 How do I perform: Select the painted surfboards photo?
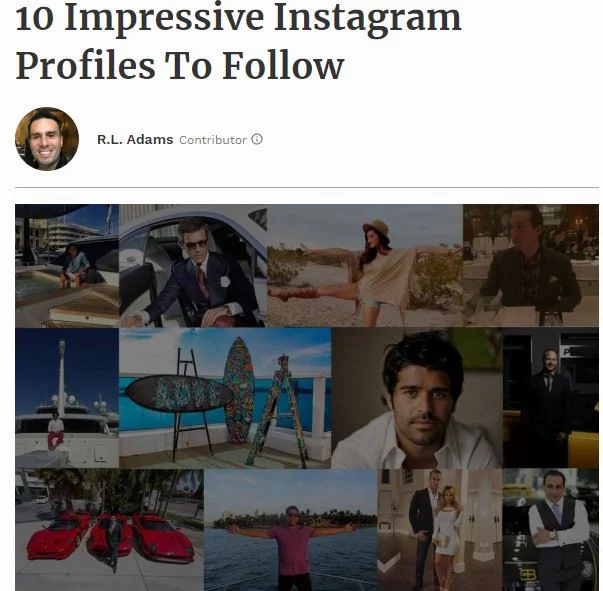[x=225, y=398]
